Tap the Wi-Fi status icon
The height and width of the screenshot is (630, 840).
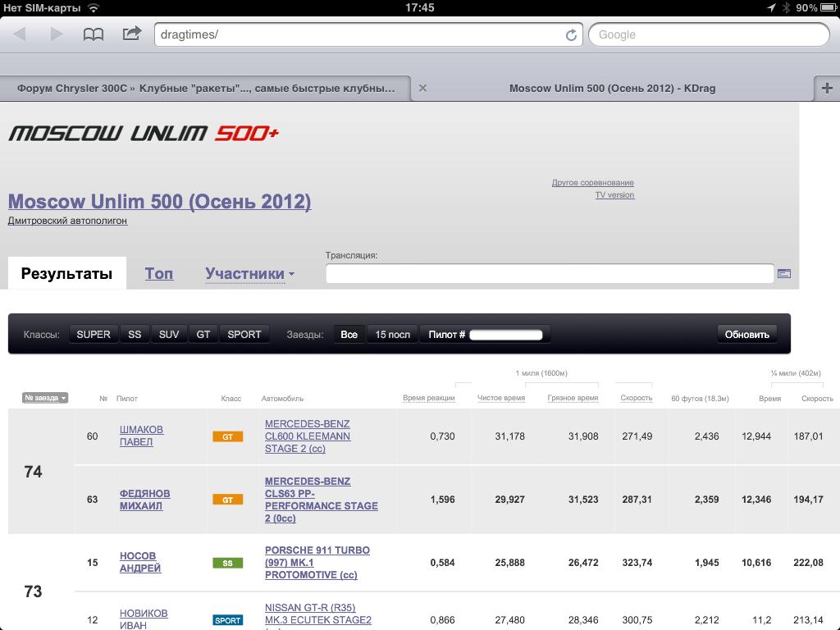point(94,7)
